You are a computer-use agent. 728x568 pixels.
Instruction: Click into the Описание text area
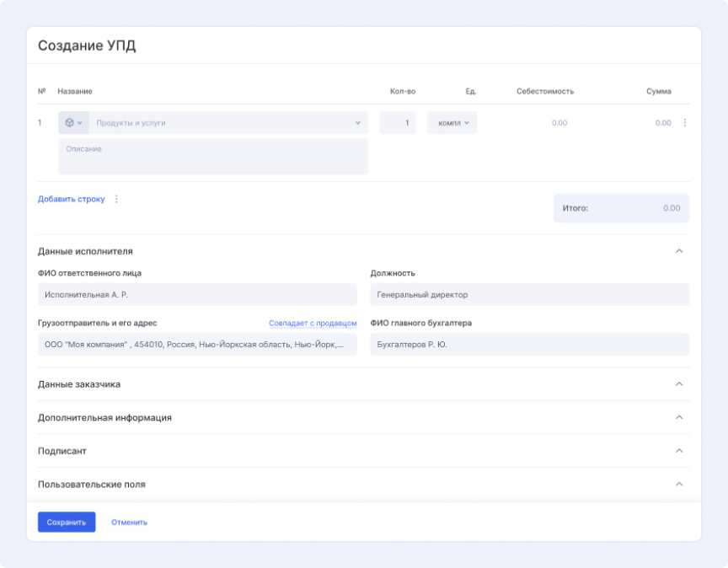point(212,157)
